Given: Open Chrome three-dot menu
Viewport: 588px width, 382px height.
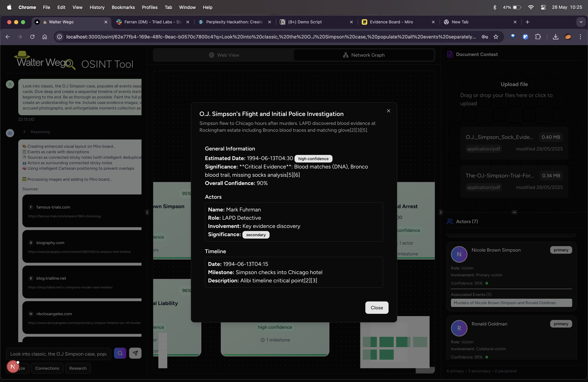Looking at the screenshot, I should click(580, 37).
